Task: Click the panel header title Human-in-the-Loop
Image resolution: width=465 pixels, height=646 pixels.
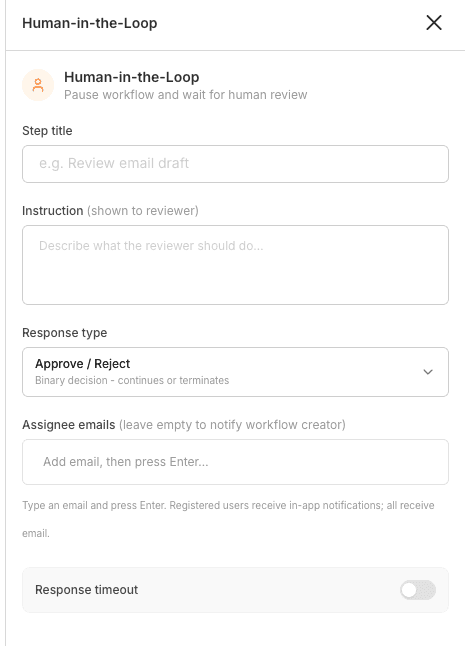Action: [x=90, y=23]
